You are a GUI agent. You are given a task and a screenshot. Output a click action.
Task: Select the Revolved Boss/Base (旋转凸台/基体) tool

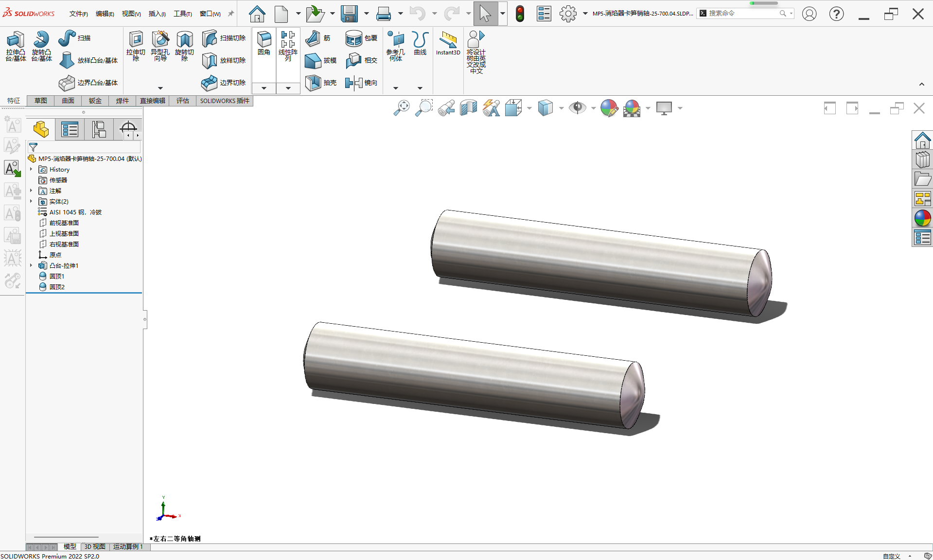(41, 46)
